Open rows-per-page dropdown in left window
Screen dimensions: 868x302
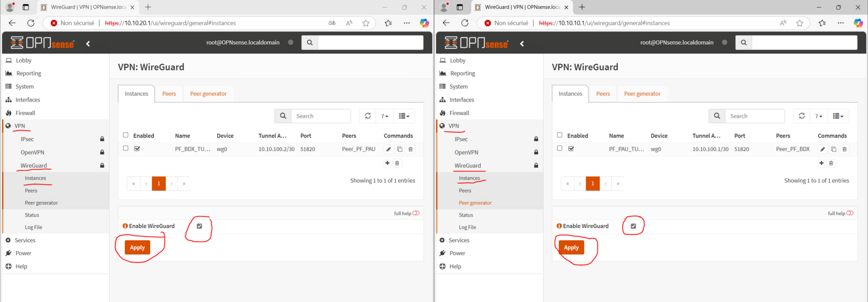[x=385, y=116]
